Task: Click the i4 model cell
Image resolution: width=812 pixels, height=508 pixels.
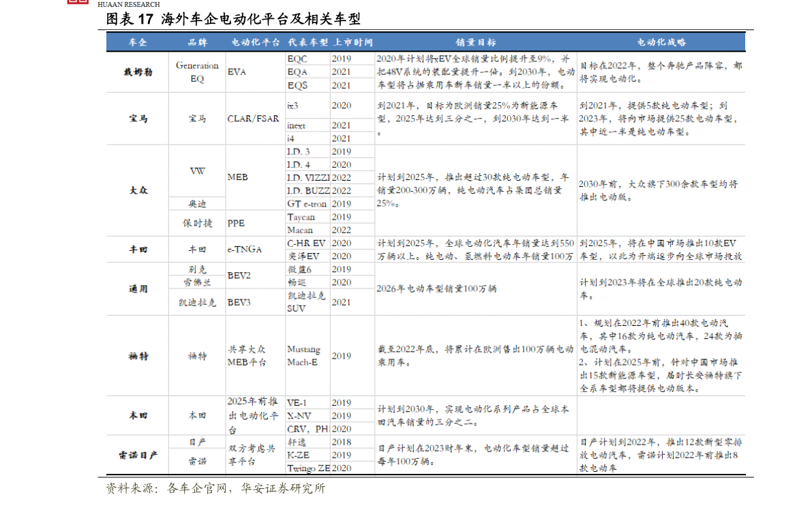Action: pyautogui.click(x=290, y=139)
